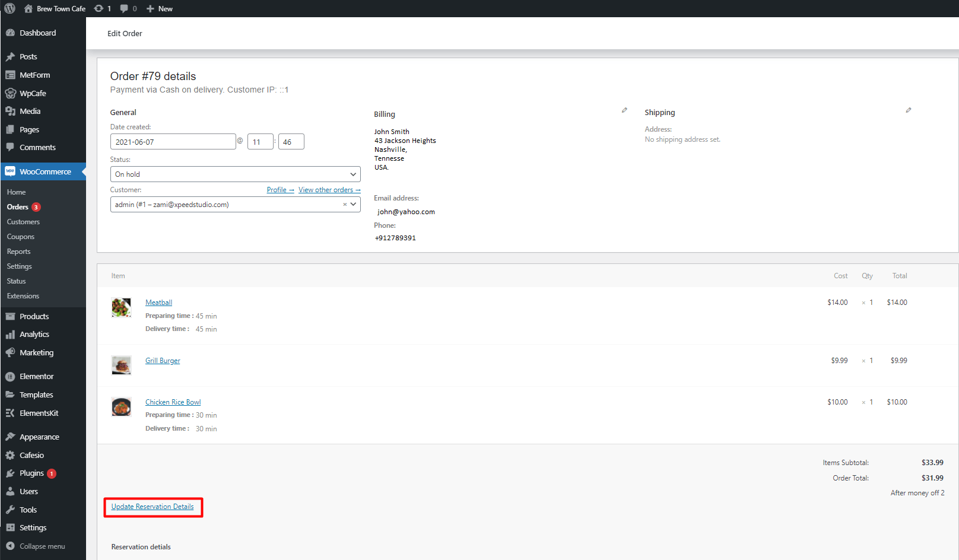Go to Coupons under WooCommerce
The image size is (959, 560).
point(21,237)
